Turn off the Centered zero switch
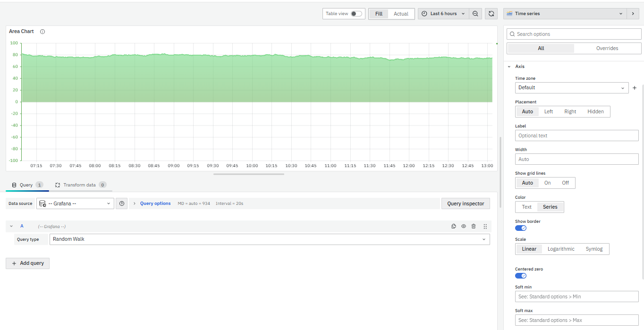 click(x=521, y=276)
